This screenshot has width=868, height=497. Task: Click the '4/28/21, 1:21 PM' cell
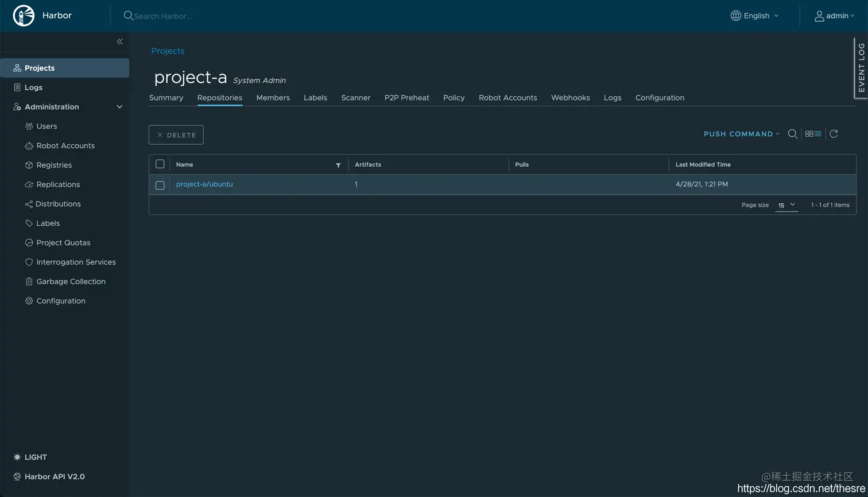point(702,184)
